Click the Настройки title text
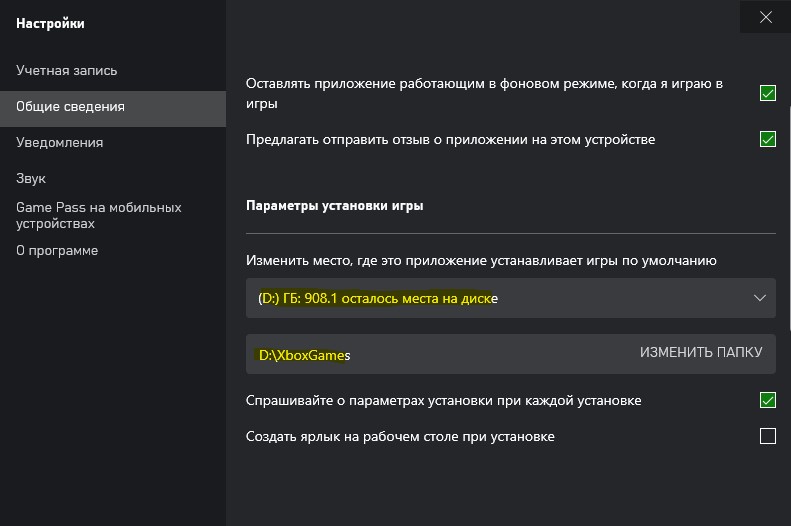The image size is (791, 526). (50, 24)
